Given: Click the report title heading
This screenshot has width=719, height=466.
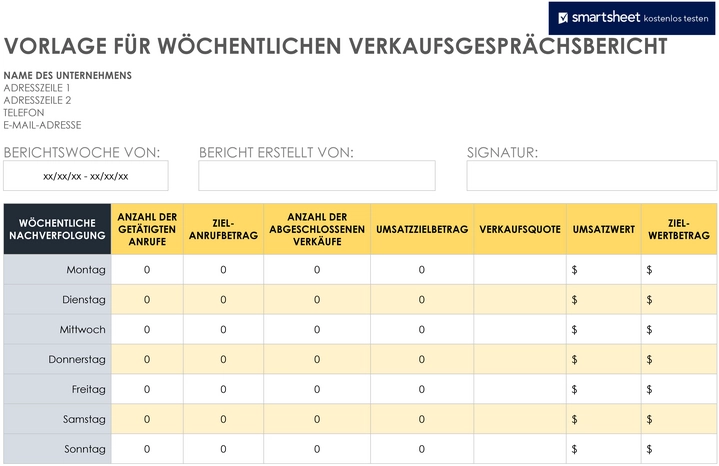Looking at the screenshot, I should pos(336,46).
